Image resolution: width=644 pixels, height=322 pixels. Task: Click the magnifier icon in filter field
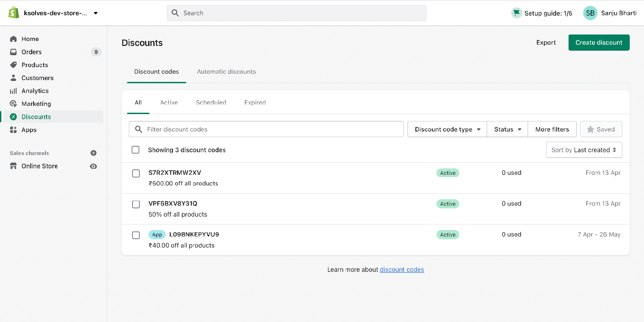tap(138, 129)
